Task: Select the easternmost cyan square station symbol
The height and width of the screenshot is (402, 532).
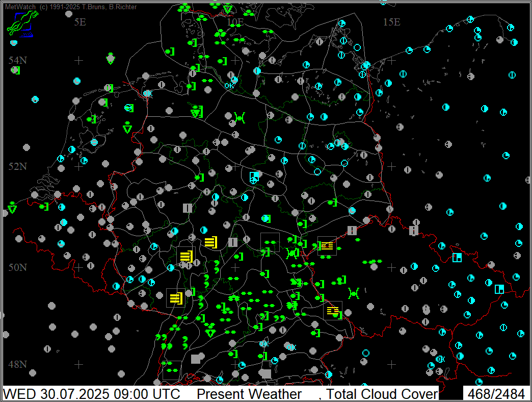Action: click(x=499, y=289)
